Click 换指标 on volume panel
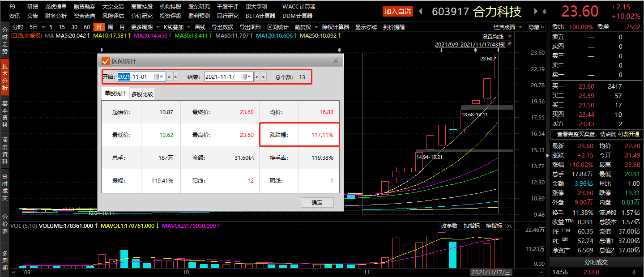 click(494, 226)
